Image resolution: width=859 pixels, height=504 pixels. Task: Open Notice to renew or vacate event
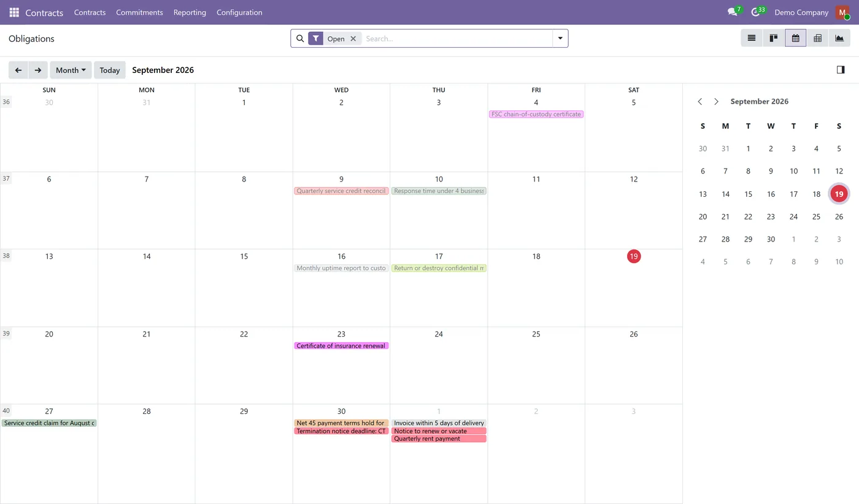439,431
